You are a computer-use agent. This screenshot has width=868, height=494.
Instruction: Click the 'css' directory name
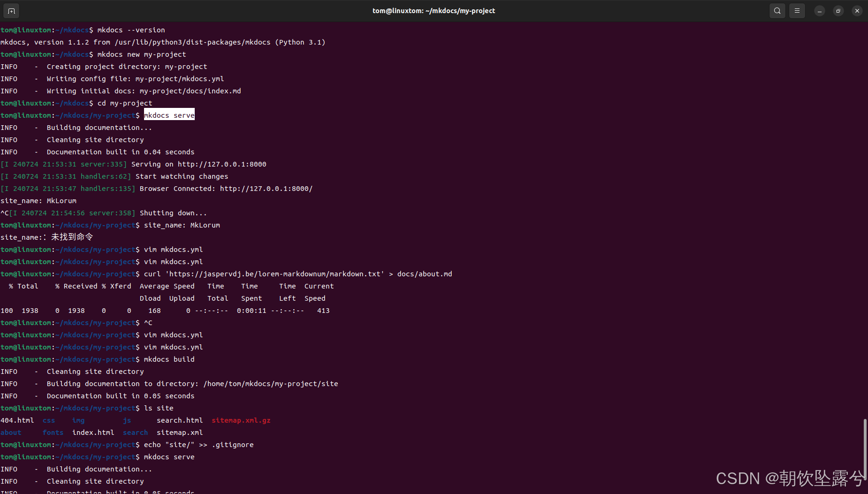49,420
